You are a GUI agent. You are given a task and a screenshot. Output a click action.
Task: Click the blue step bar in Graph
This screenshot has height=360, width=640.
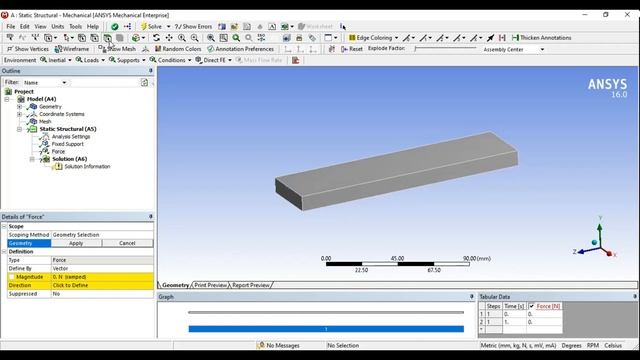coord(326,329)
